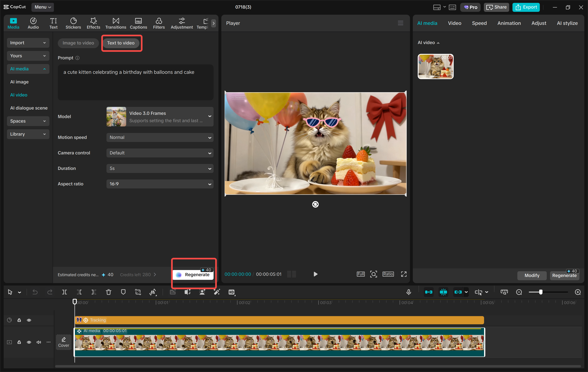Open the Motion speed dropdown
The width and height of the screenshot is (588, 372).
click(x=160, y=137)
